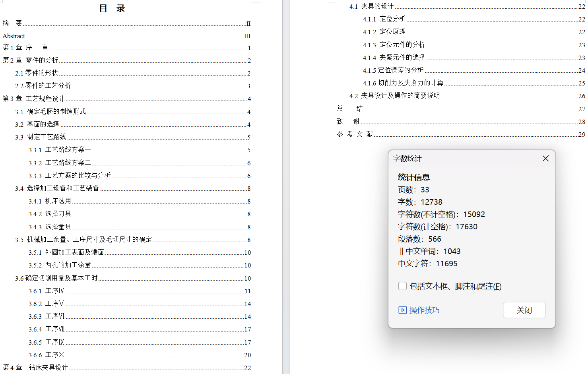Go to 3.6.1 工序Ⅳ entry
The width and height of the screenshot is (588, 374).
[140, 291]
